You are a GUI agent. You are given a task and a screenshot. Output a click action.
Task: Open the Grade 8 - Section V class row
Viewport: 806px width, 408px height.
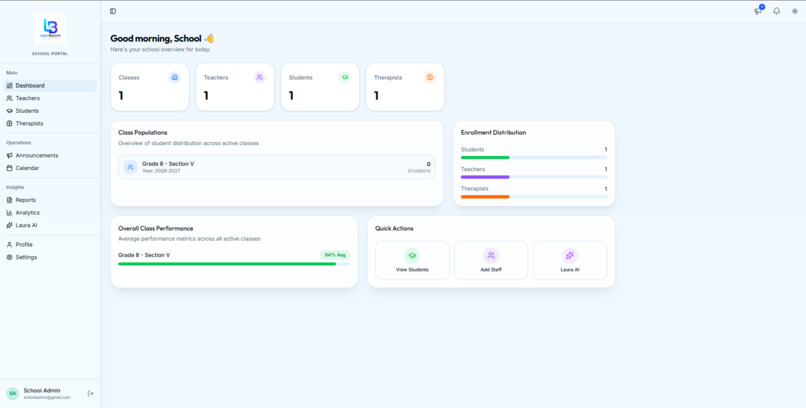pos(277,167)
